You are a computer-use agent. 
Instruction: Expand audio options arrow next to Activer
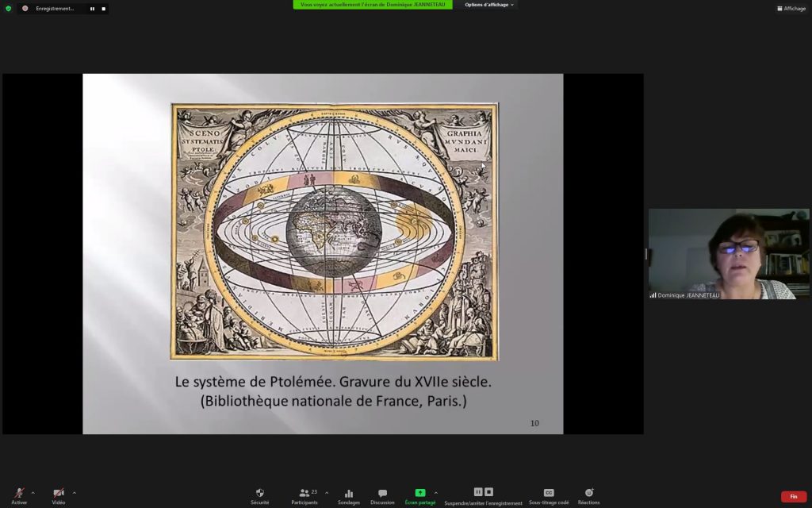coord(33,493)
